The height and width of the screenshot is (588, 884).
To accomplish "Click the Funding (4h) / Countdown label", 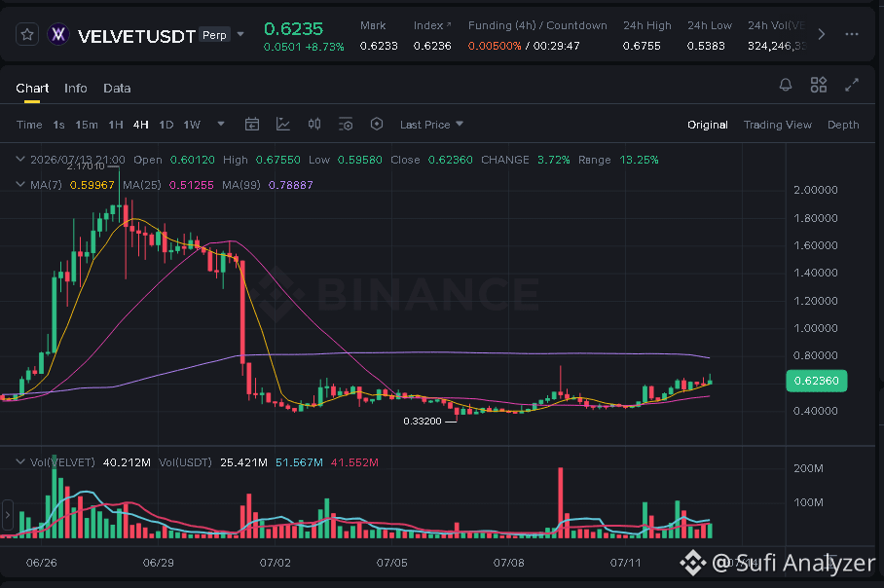I will click(x=537, y=25).
